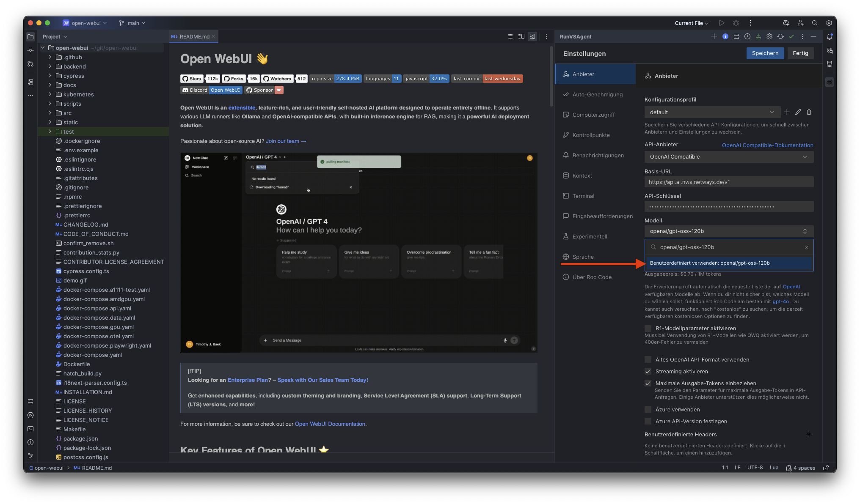Click the blue info icon in RunVSAgent toolbar
The image size is (860, 504).
725,36
